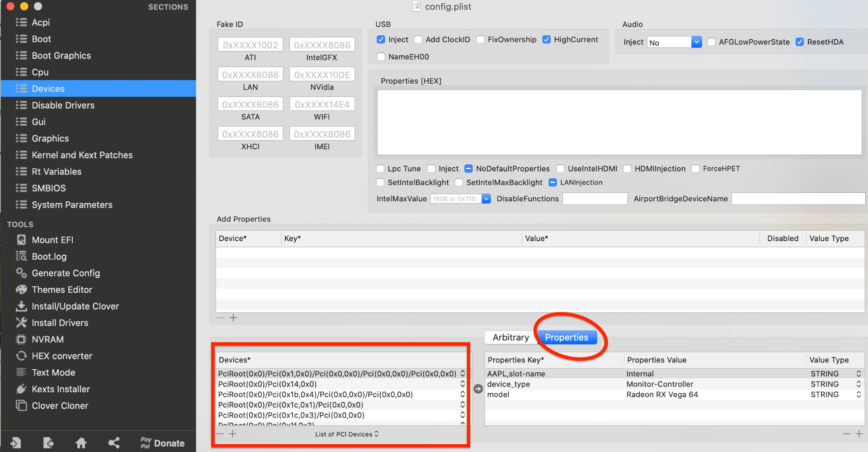This screenshot has height=452, width=868.
Task: Toggle NoDefaultProperties checkbox
Action: (x=469, y=169)
